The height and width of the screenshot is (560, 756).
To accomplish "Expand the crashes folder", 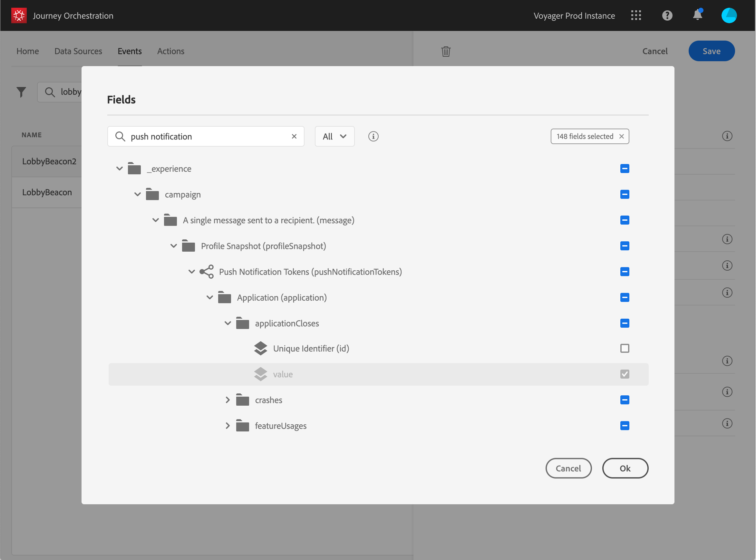I will click(228, 400).
